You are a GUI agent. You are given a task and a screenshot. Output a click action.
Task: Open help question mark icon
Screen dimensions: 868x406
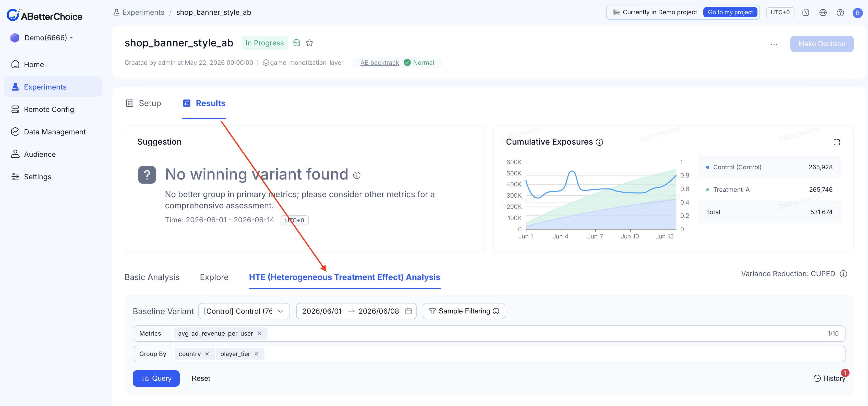coord(840,12)
